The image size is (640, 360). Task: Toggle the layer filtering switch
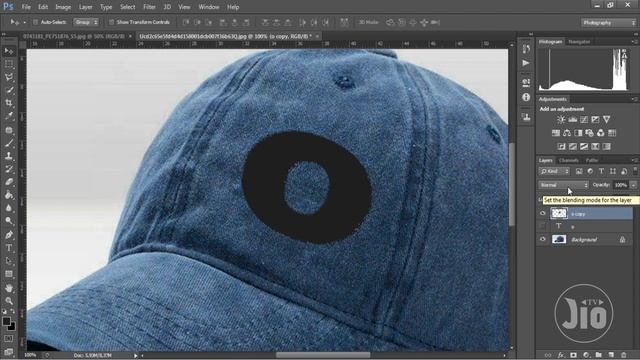coord(635,171)
